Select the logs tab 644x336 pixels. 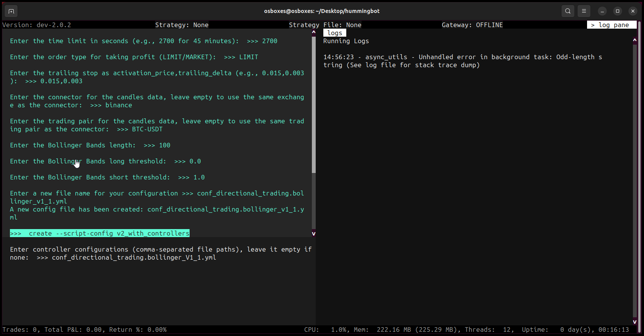(334, 33)
